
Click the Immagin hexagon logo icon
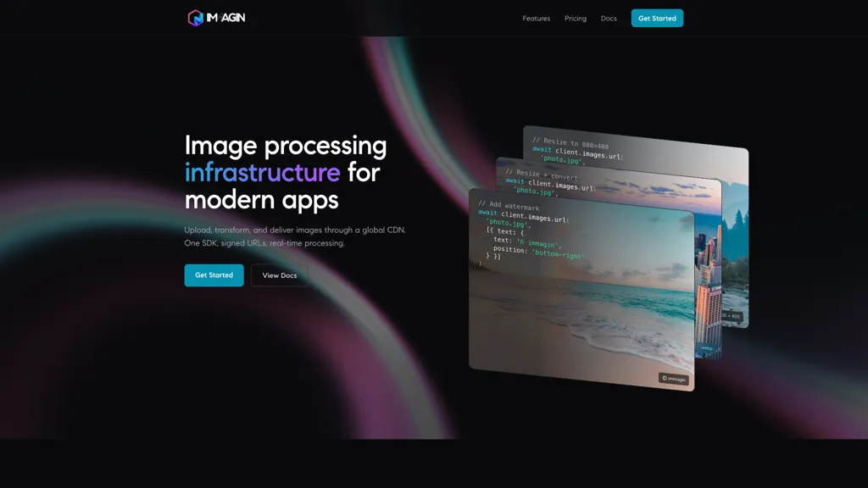tap(196, 19)
